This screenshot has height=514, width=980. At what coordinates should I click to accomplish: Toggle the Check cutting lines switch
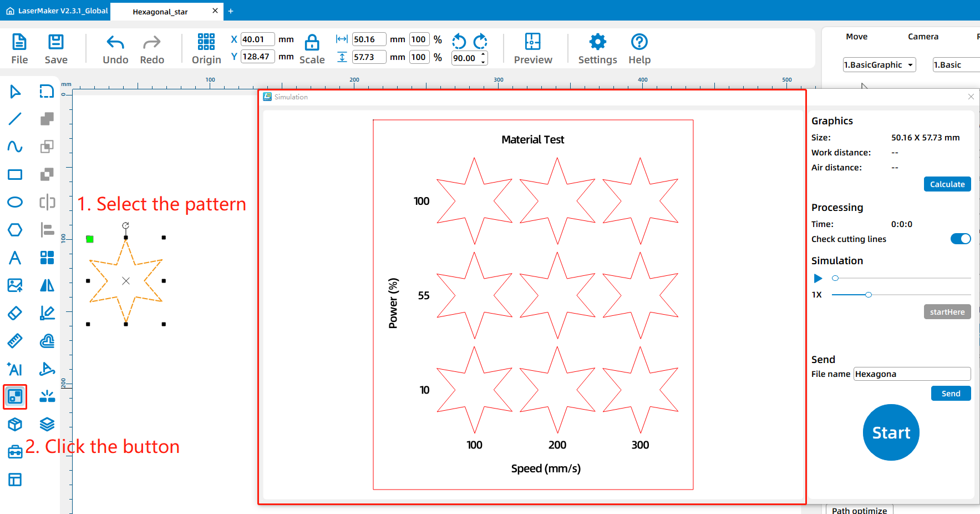pos(960,239)
